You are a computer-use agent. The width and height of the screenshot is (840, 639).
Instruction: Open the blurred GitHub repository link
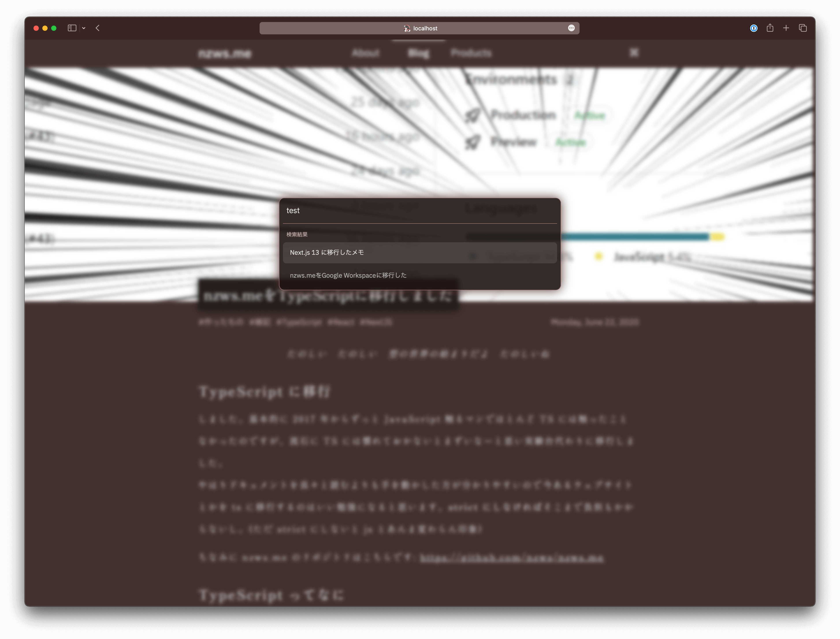pyautogui.click(x=511, y=558)
